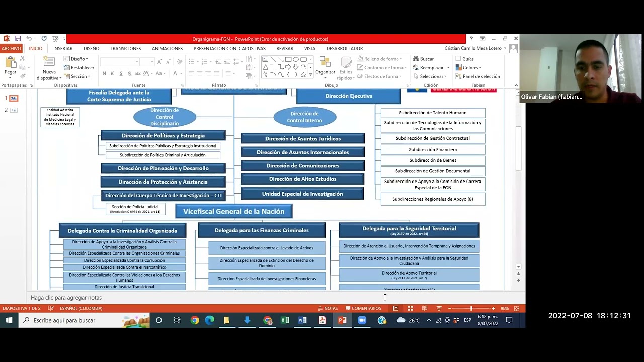
Task: Expand the Sección dropdown
Action: click(x=77, y=76)
